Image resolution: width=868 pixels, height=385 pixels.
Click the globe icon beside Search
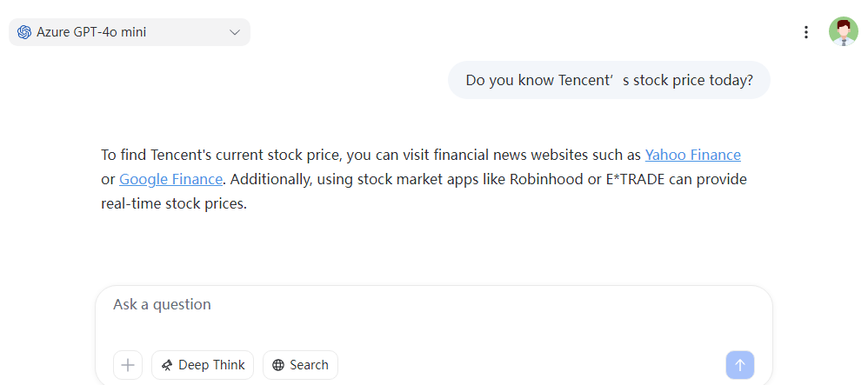pyautogui.click(x=278, y=365)
